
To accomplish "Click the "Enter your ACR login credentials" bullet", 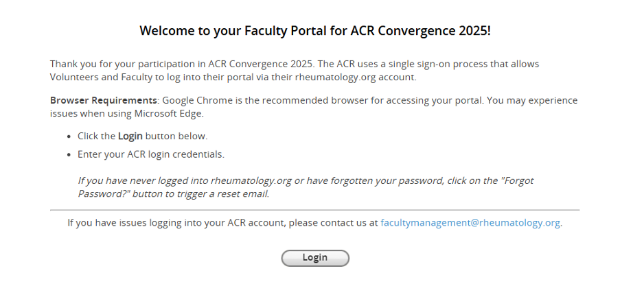I will (x=151, y=154).
